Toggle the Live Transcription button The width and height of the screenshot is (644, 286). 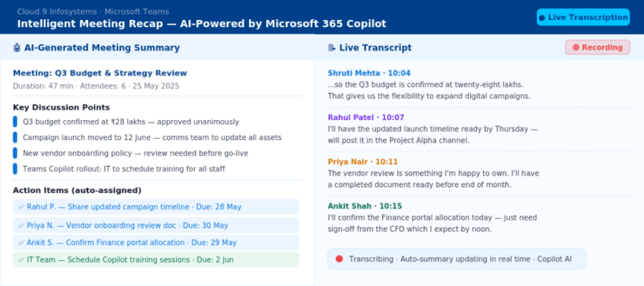tap(583, 17)
